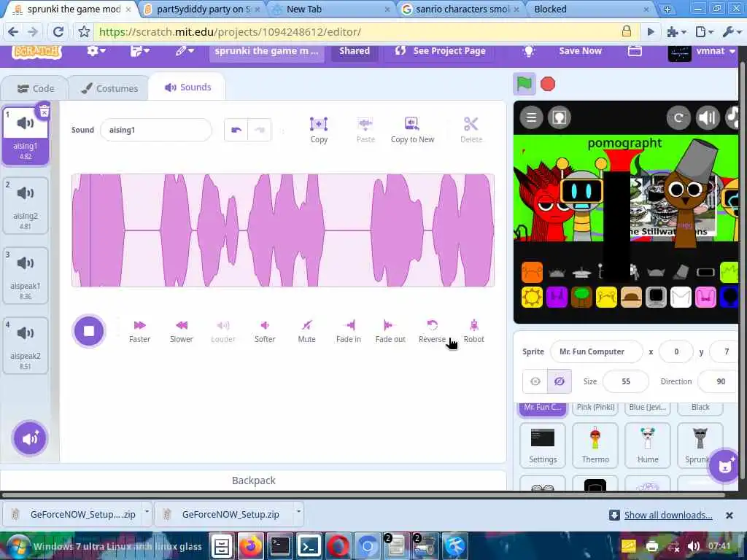Click the stage speaker volume icon

(708, 117)
